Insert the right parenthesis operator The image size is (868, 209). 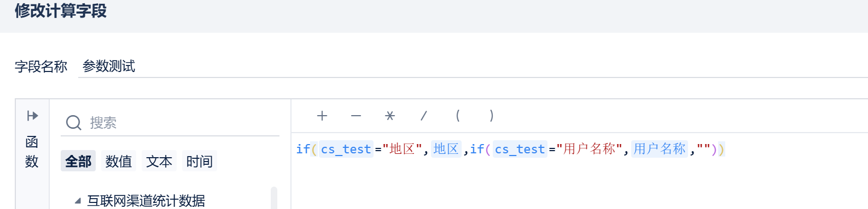click(492, 116)
